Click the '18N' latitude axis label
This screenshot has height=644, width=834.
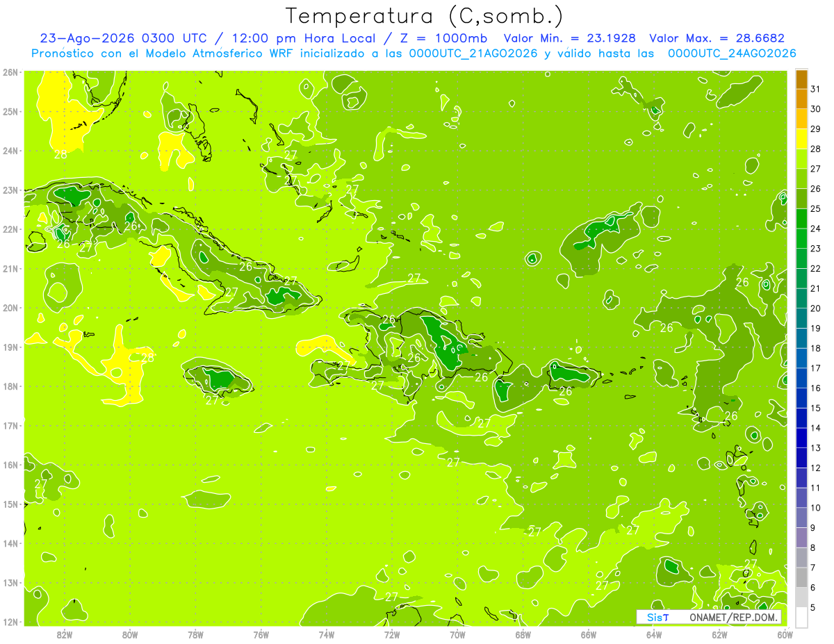pyautogui.click(x=10, y=386)
